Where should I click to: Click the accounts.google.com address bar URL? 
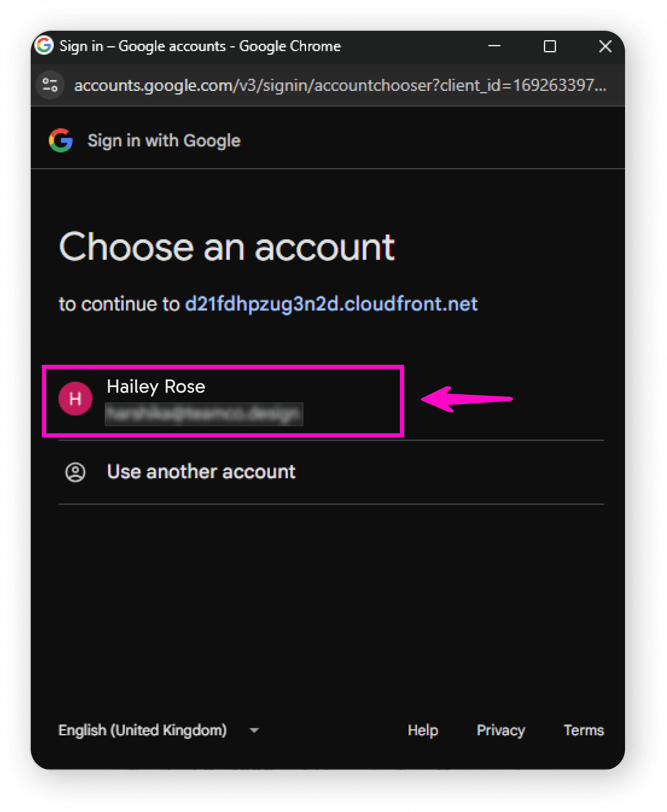click(340, 85)
